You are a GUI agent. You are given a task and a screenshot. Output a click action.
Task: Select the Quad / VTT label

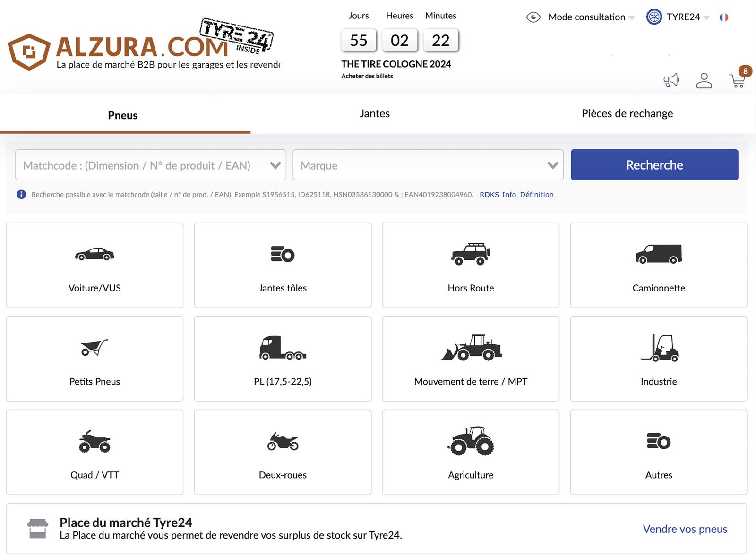[x=94, y=475]
